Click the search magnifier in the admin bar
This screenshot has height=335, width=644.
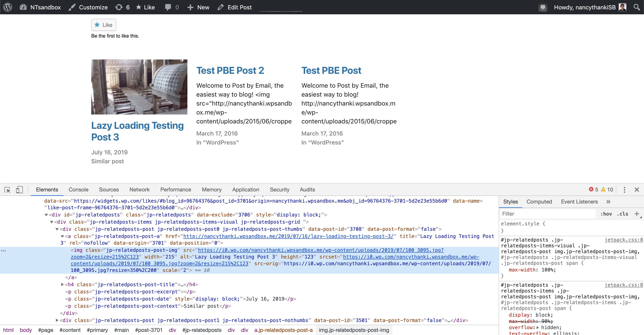(636, 7)
